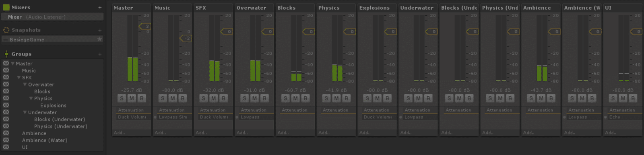
Task: Toggle visibility eye for the Master group
Action: coord(6,63)
